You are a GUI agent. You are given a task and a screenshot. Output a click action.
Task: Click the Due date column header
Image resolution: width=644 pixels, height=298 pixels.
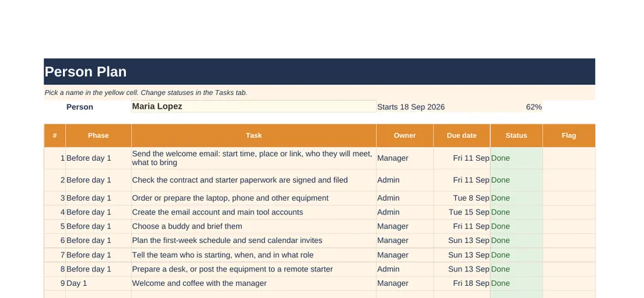tap(462, 136)
